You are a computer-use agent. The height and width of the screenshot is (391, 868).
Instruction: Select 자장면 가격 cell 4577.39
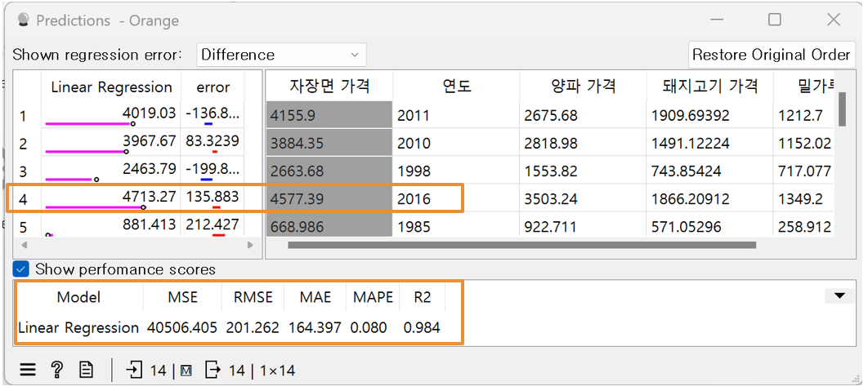tap(329, 198)
